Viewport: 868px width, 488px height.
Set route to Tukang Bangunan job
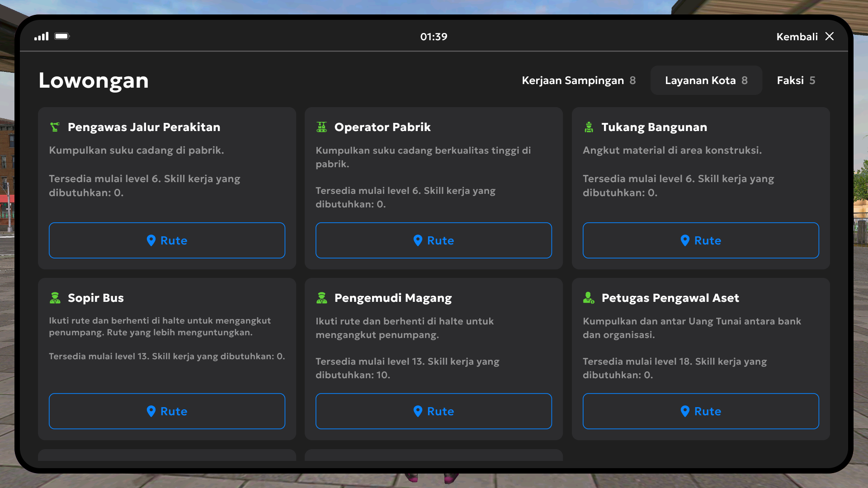coord(700,240)
